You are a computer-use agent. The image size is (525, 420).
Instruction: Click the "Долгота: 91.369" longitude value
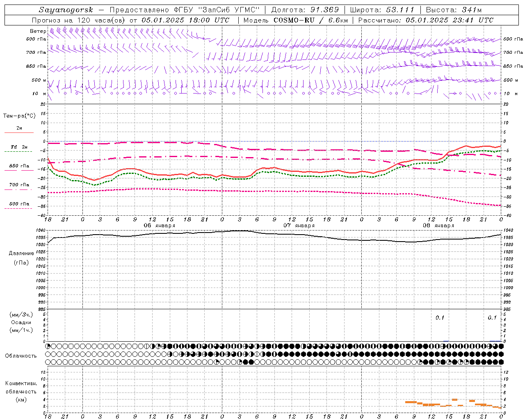pos(305,10)
